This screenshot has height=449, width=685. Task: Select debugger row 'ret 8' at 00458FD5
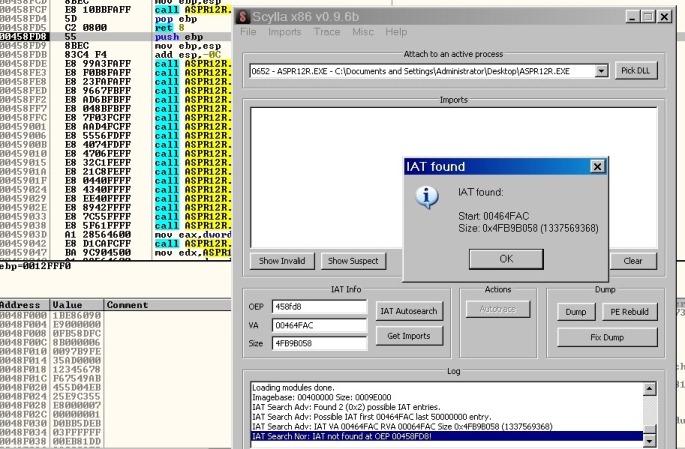[116, 28]
